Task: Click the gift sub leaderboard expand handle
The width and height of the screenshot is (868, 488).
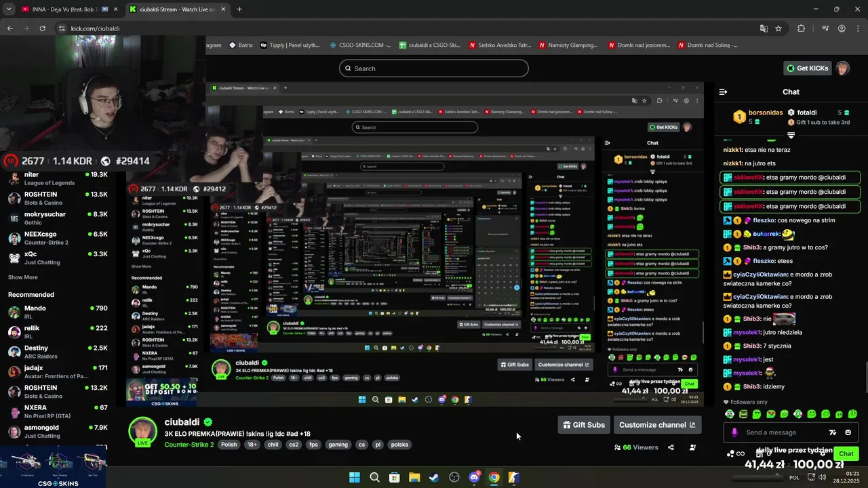Action: [x=791, y=136]
